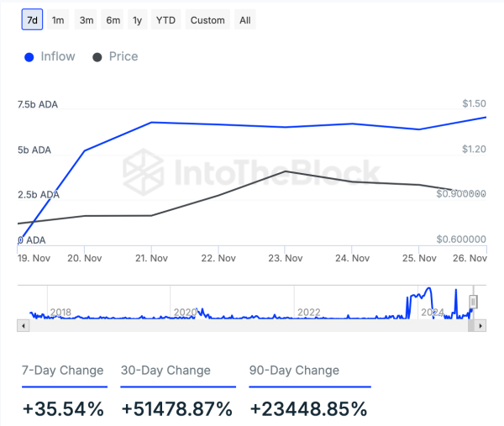Toggle the Inflow series legend
The height and width of the screenshot is (426, 504).
(x=50, y=56)
